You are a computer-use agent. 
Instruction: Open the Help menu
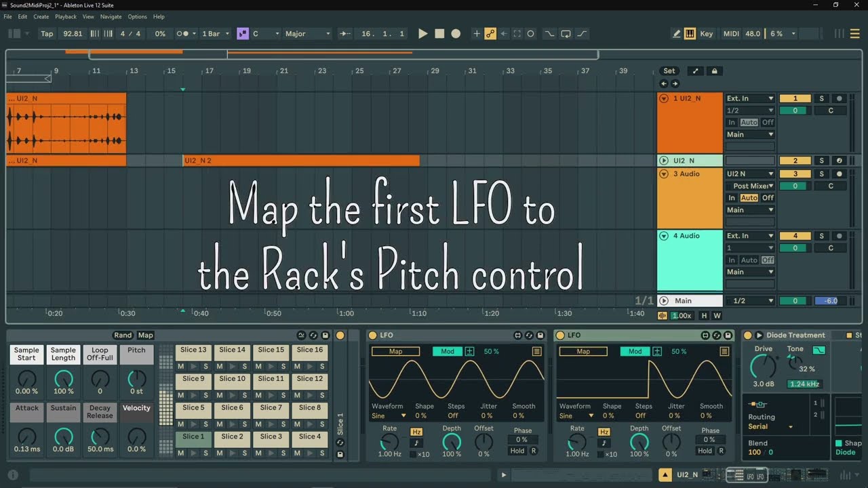[x=159, y=16]
